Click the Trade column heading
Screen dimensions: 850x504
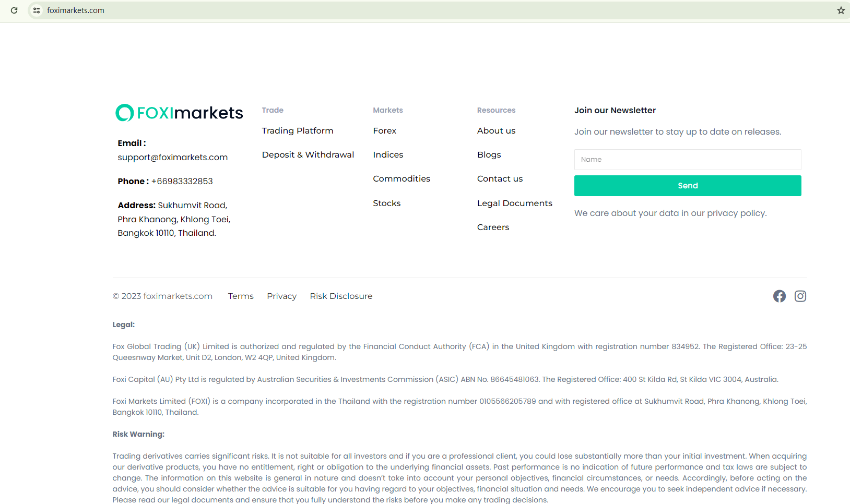(273, 110)
